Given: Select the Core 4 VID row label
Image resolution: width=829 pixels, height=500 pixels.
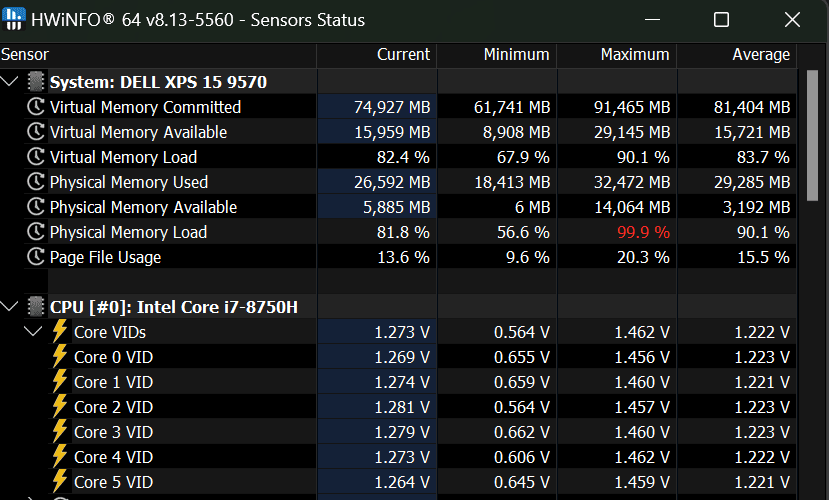Looking at the screenshot, I should coord(114,457).
